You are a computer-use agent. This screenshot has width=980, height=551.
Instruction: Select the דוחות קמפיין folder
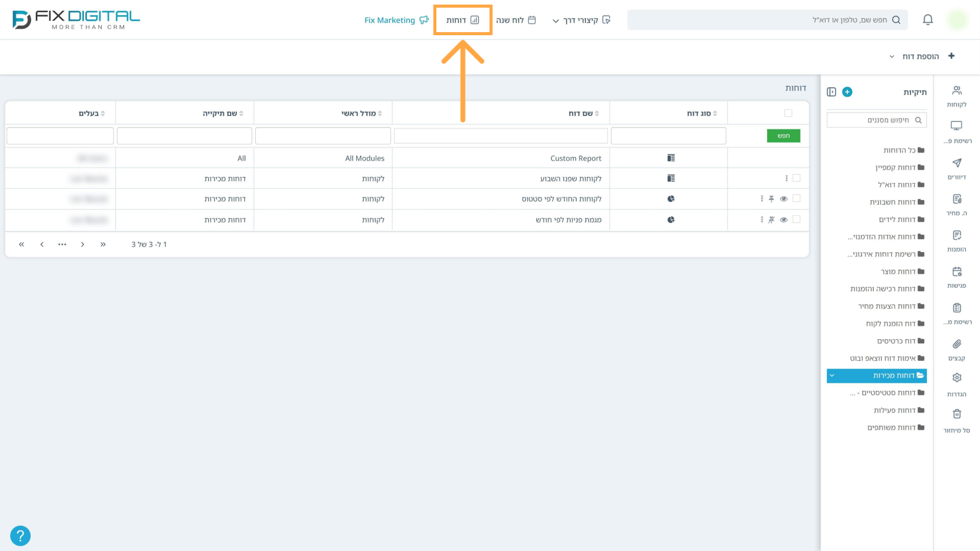click(900, 167)
